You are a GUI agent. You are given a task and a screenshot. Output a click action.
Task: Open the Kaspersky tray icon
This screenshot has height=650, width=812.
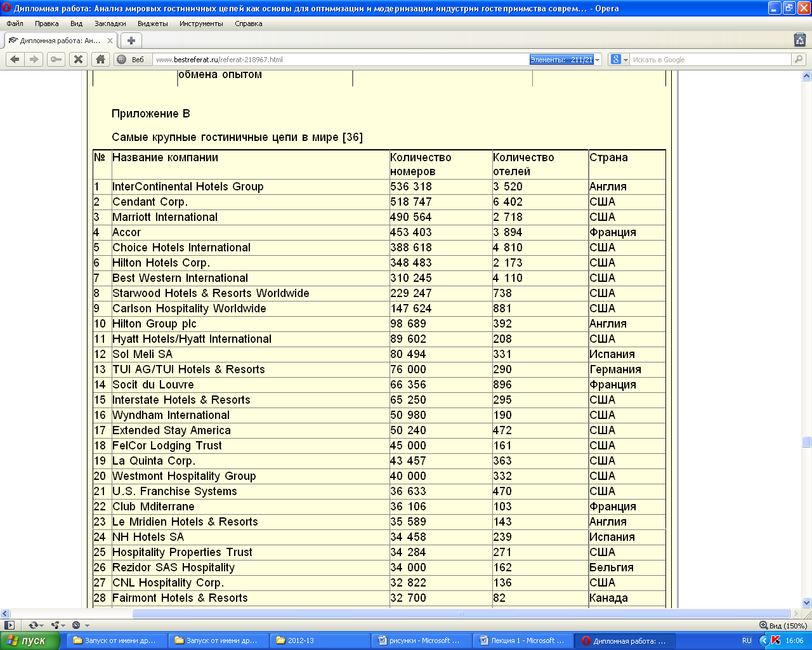click(776, 640)
